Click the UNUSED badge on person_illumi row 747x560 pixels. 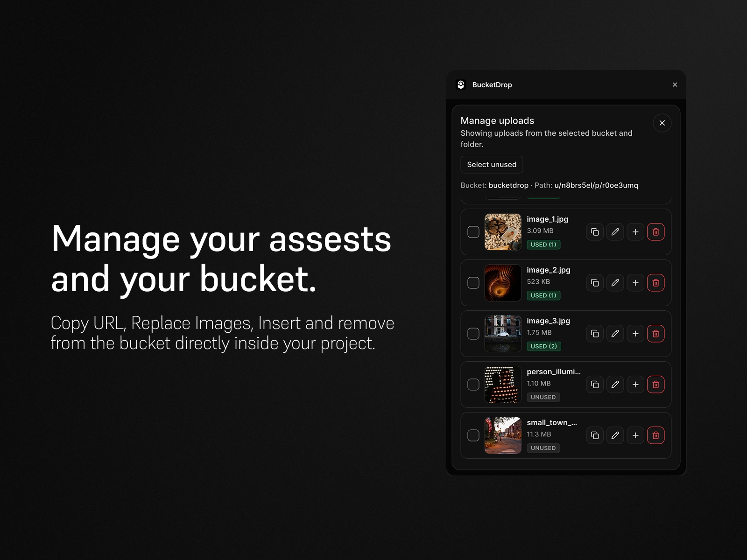click(x=543, y=397)
